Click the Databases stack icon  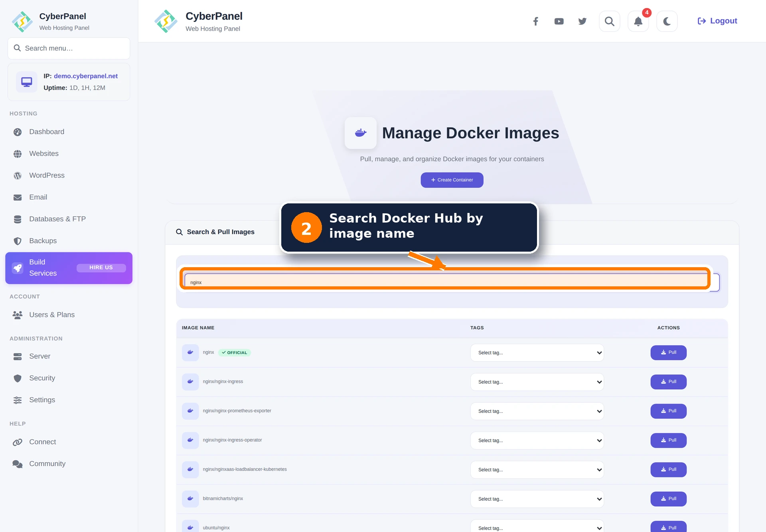(18, 219)
